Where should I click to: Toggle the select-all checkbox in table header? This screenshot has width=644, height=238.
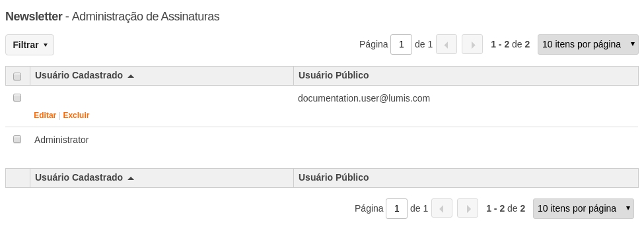(17, 76)
